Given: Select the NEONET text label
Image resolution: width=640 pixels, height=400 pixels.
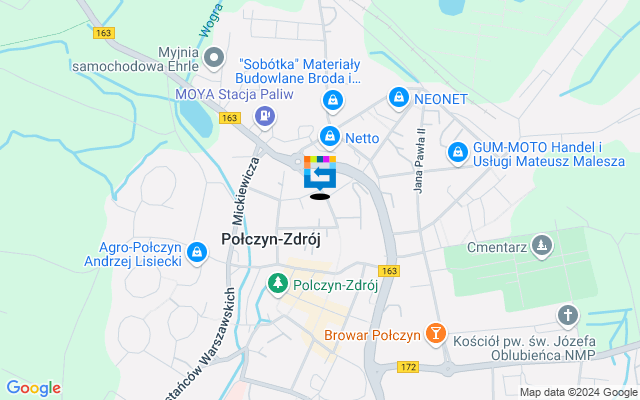Looking at the screenshot, I should tap(441, 99).
